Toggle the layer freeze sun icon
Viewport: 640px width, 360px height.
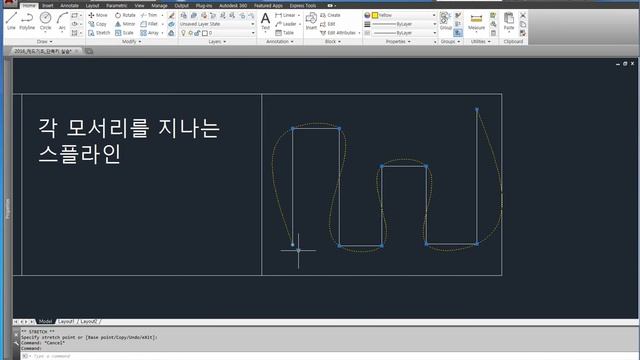click(190, 33)
